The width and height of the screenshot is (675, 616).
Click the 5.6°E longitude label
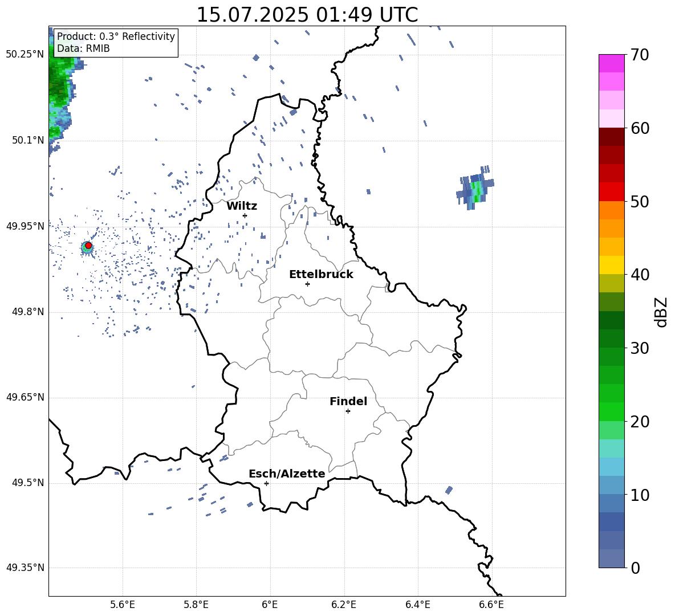pos(123,605)
